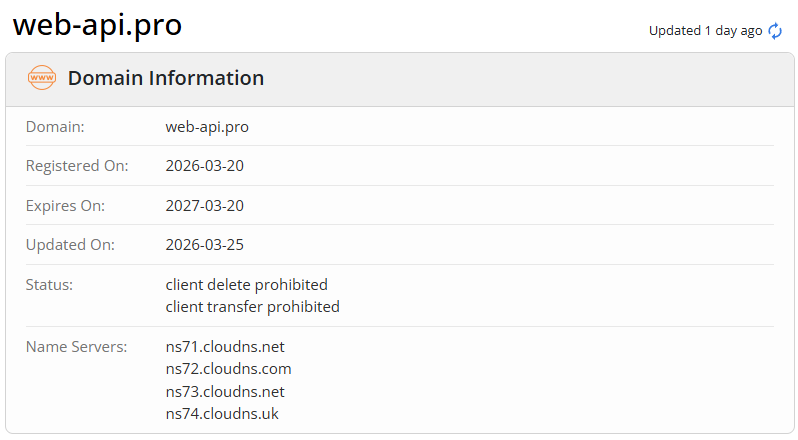The width and height of the screenshot is (798, 440).
Task: Click name server ns74.cloudns.uk
Action: click(x=221, y=413)
